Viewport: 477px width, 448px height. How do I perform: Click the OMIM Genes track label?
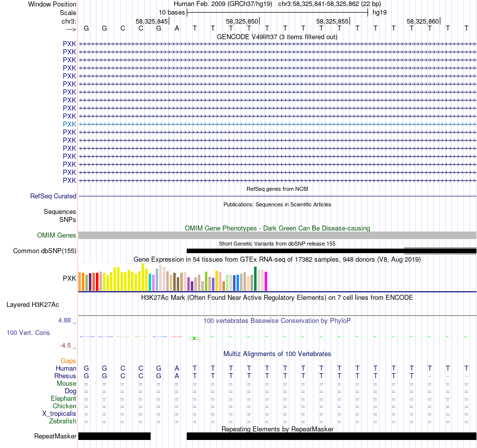56,235
